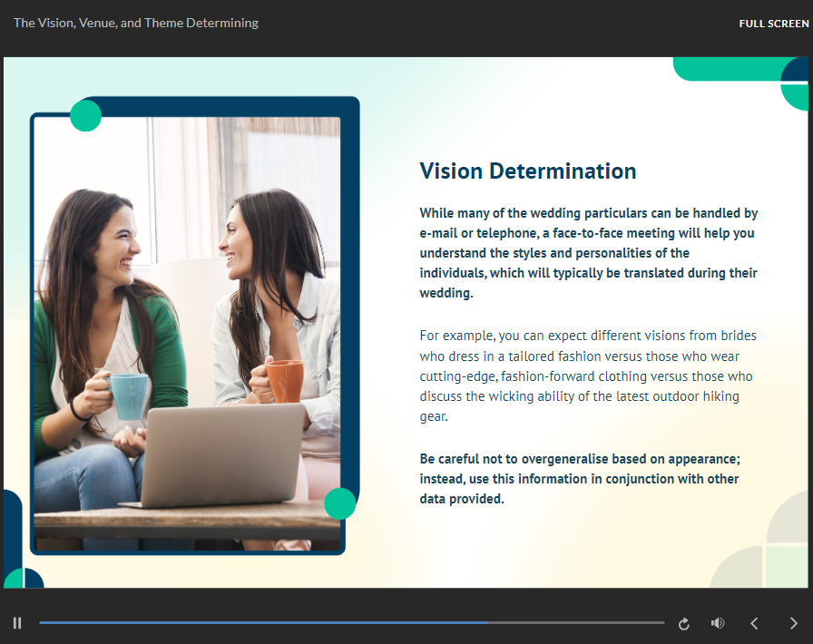The width and height of the screenshot is (813, 644).
Task: Replay the current slide
Action: pos(684,624)
